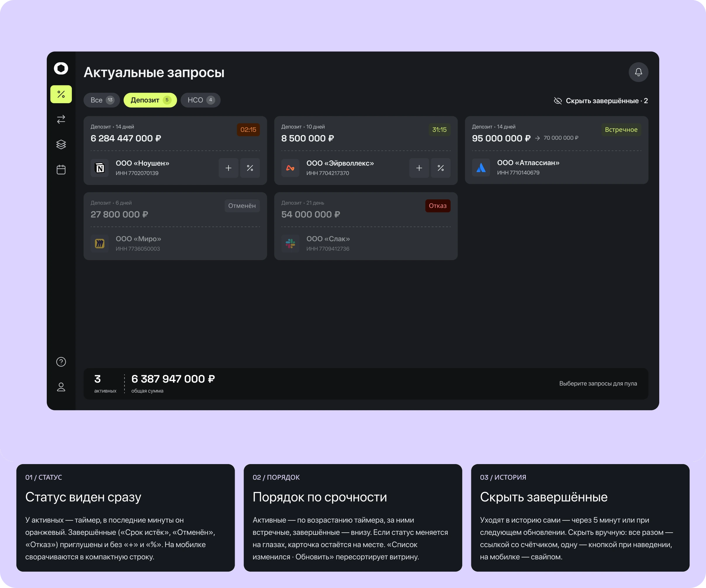Set rate on the ООО «Ноушен» request
This screenshot has width=706, height=588.
[250, 168]
